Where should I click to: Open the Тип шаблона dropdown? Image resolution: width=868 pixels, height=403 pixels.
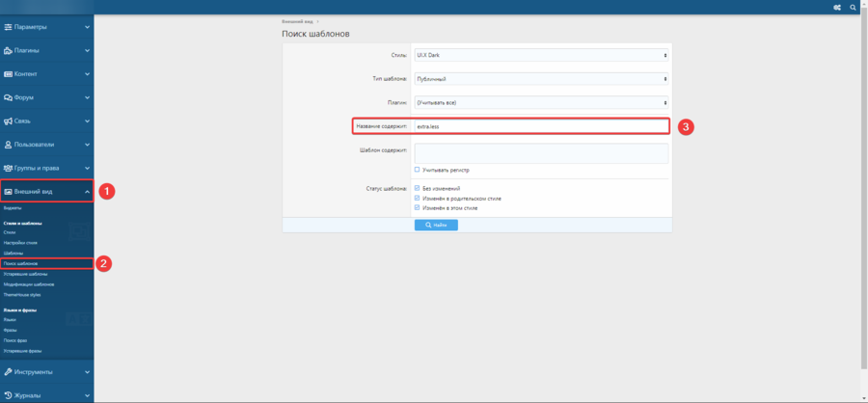tap(541, 79)
